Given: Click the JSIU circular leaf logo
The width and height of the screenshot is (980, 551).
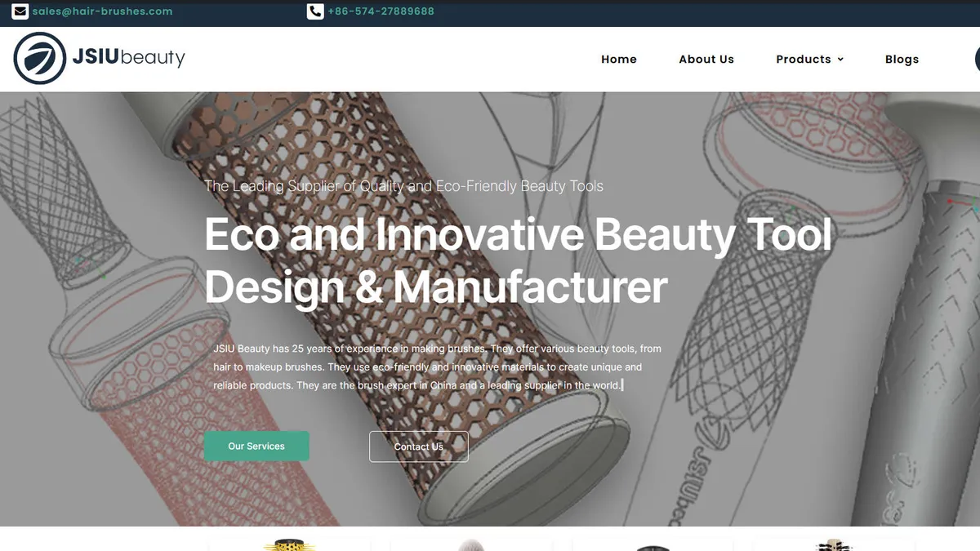Looking at the screenshot, I should (x=40, y=59).
